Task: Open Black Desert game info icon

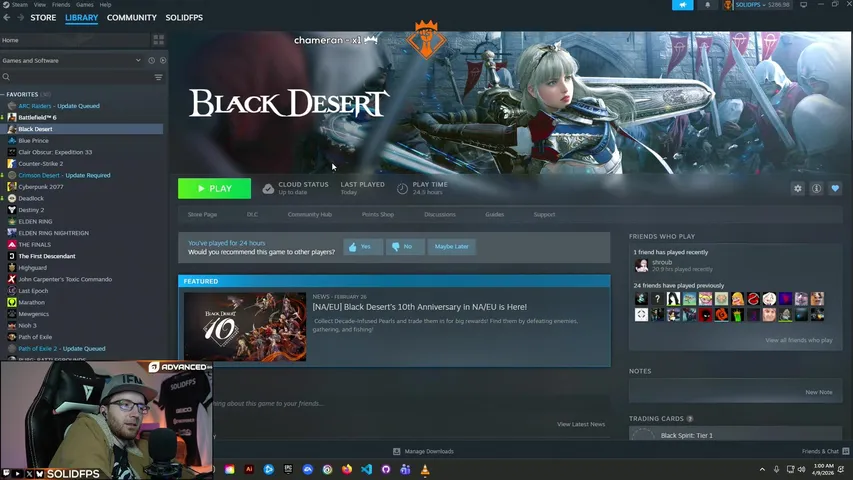Action: (x=817, y=188)
